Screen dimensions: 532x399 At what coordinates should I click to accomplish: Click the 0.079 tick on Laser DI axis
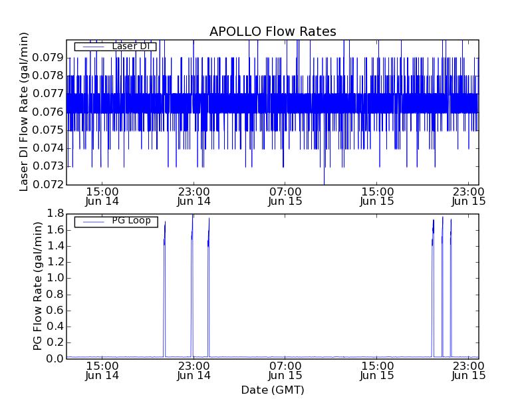pyautogui.click(x=48, y=58)
